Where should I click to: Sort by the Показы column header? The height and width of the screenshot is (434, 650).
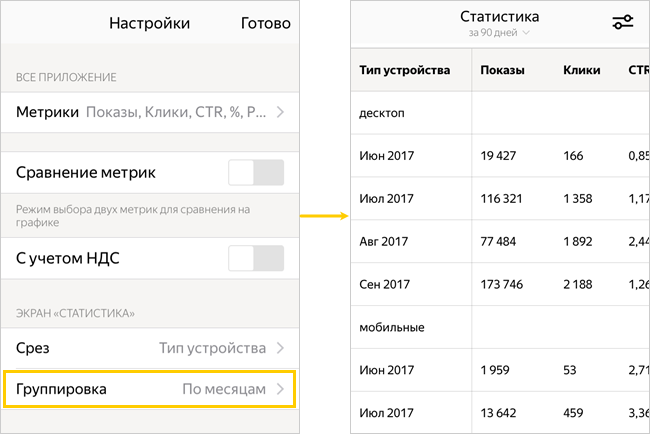(x=502, y=70)
